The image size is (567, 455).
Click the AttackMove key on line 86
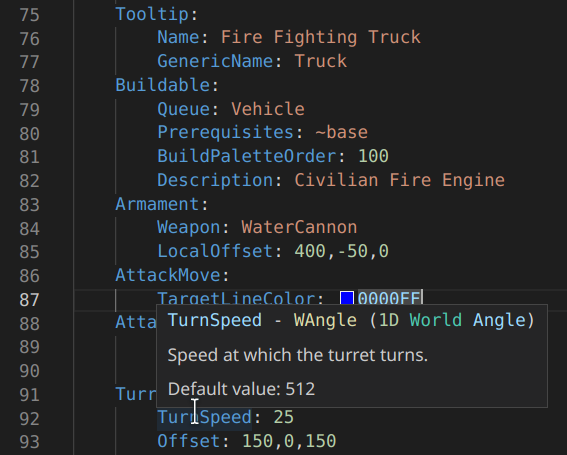(x=168, y=275)
